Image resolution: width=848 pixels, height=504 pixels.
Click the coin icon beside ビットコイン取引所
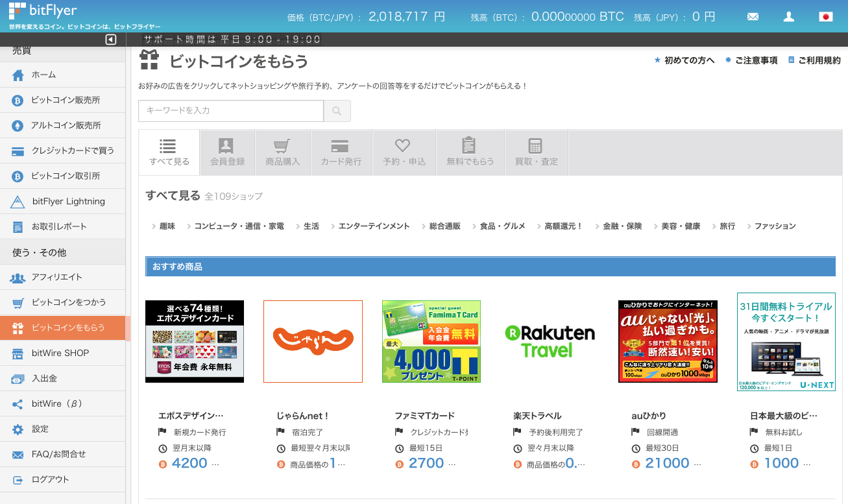click(18, 176)
